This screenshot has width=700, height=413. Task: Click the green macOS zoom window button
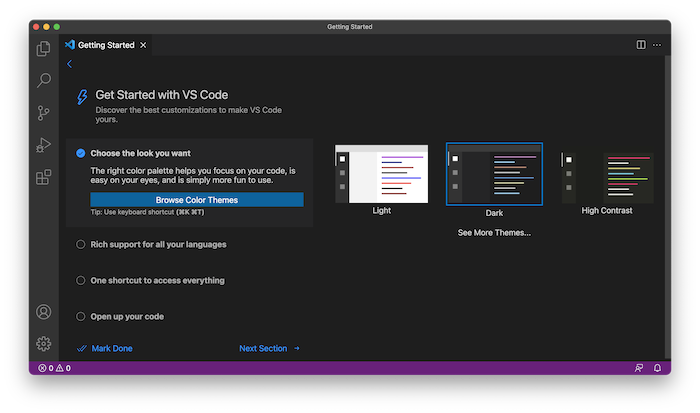(57, 27)
